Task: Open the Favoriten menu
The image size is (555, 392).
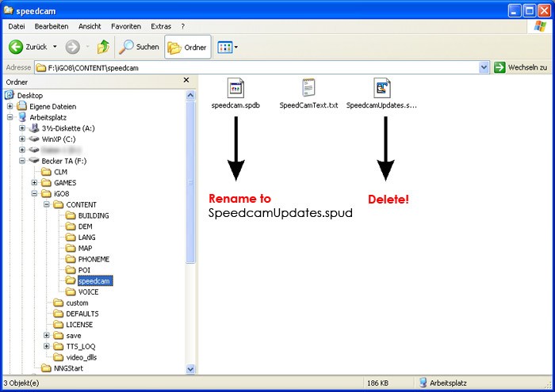Action: (125, 26)
